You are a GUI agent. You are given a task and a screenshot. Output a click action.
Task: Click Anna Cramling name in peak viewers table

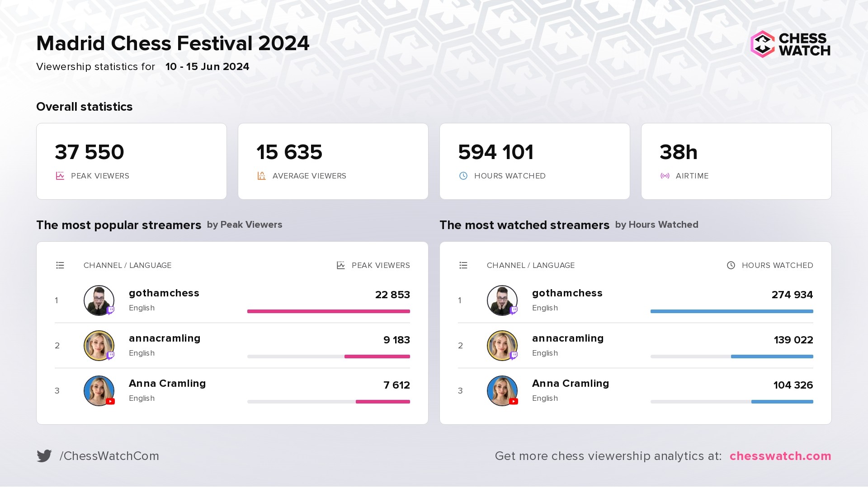tap(167, 384)
